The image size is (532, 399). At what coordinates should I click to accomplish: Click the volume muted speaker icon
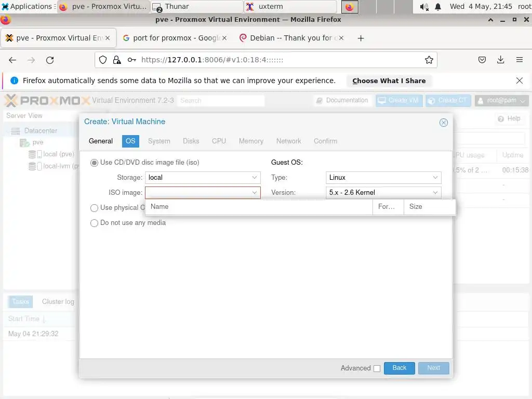tap(424, 7)
